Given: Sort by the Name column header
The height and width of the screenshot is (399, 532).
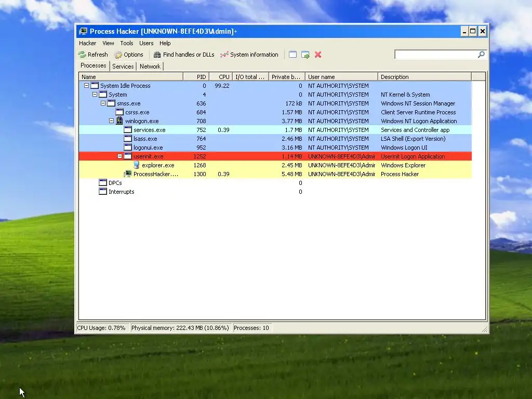Looking at the screenshot, I should 131,77.
